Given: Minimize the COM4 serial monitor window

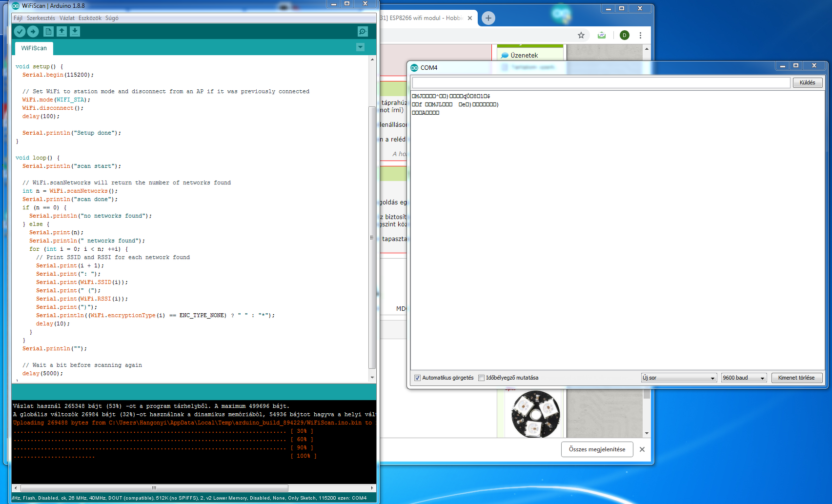Looking at the screenshot, I should point(782,66).
